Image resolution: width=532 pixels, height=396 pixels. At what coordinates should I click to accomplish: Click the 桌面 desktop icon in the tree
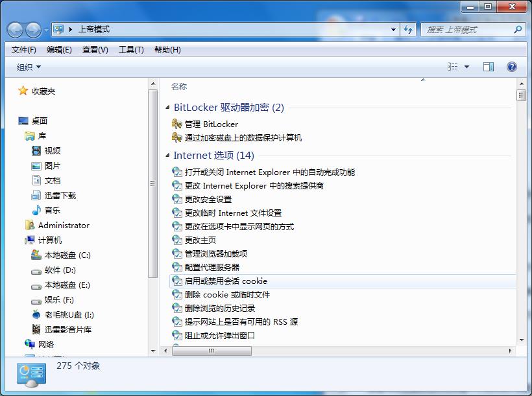23,121
